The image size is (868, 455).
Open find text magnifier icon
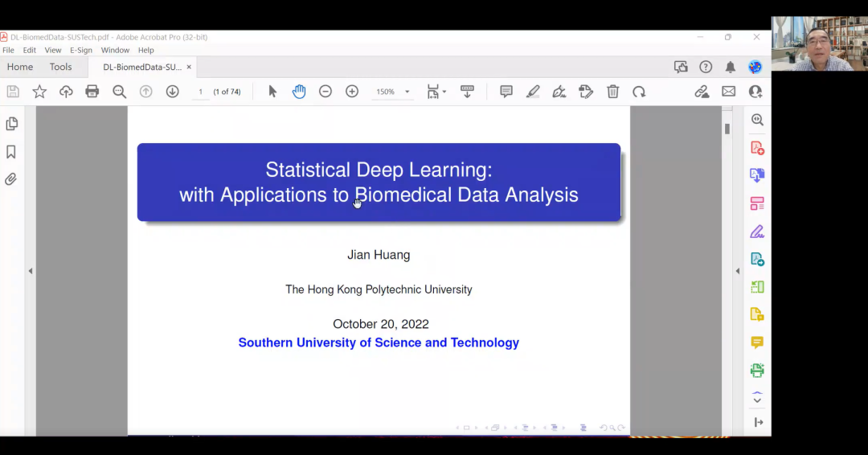[x=119, y=92]
